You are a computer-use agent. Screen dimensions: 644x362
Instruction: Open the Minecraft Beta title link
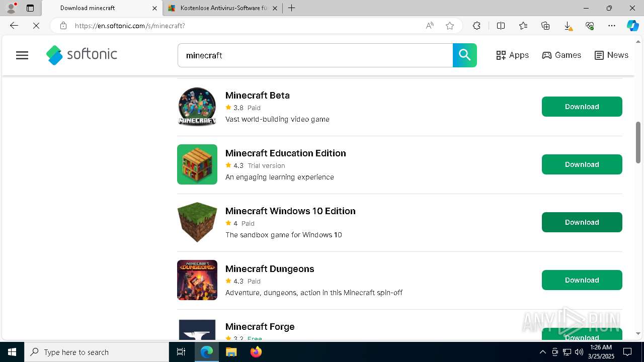coord(258,96)
